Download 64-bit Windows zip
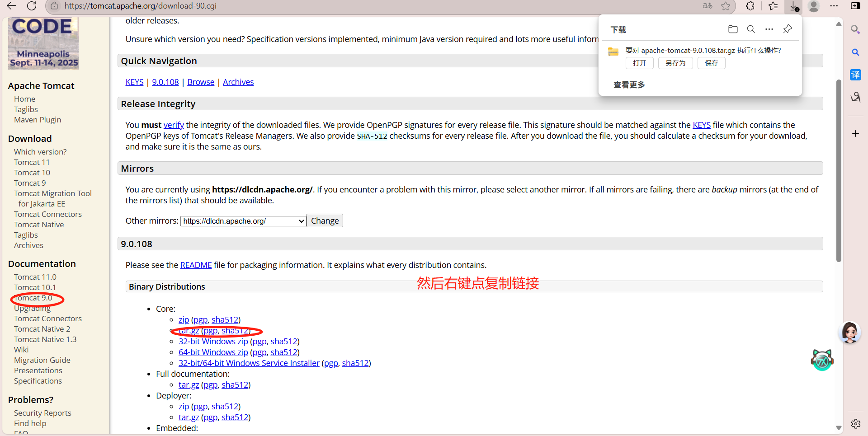This screenshot has width=868, height=436. click(213, 352)
